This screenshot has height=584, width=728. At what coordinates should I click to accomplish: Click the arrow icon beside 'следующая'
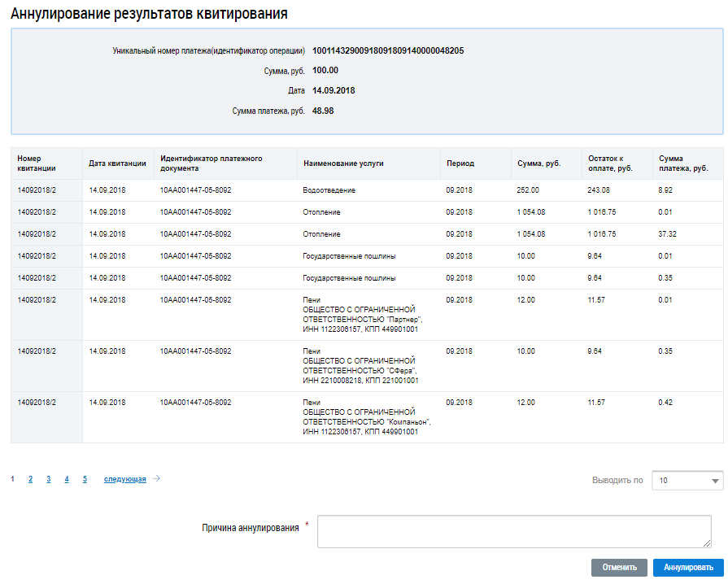pos(156,479)
